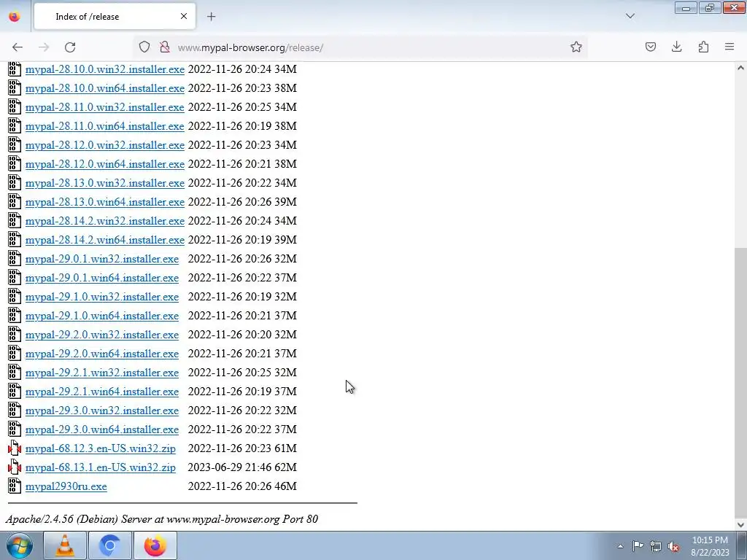Download mypal-28.14.2.win64.installer.exe
Viewport: 747px width, 560px height.
(x=105, y=240)
